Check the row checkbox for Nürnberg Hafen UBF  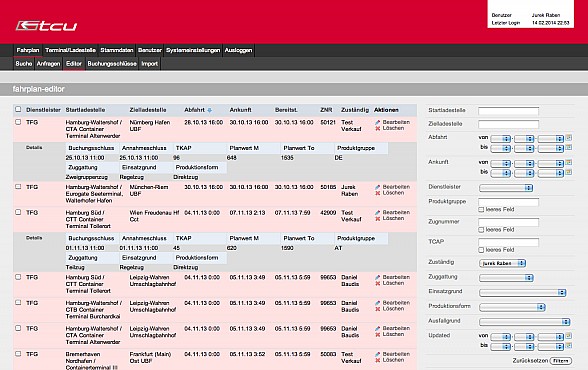(x=18, y=122)
